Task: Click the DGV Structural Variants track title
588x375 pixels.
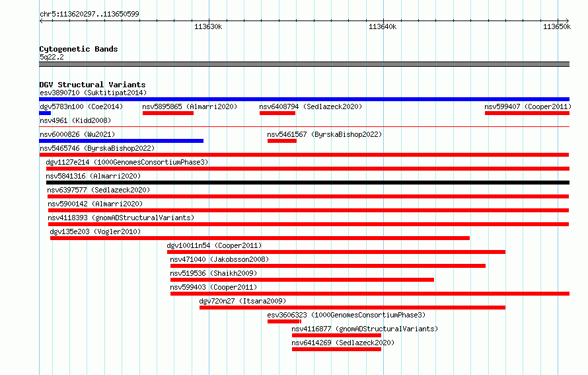Action: [x=92, y=85]
